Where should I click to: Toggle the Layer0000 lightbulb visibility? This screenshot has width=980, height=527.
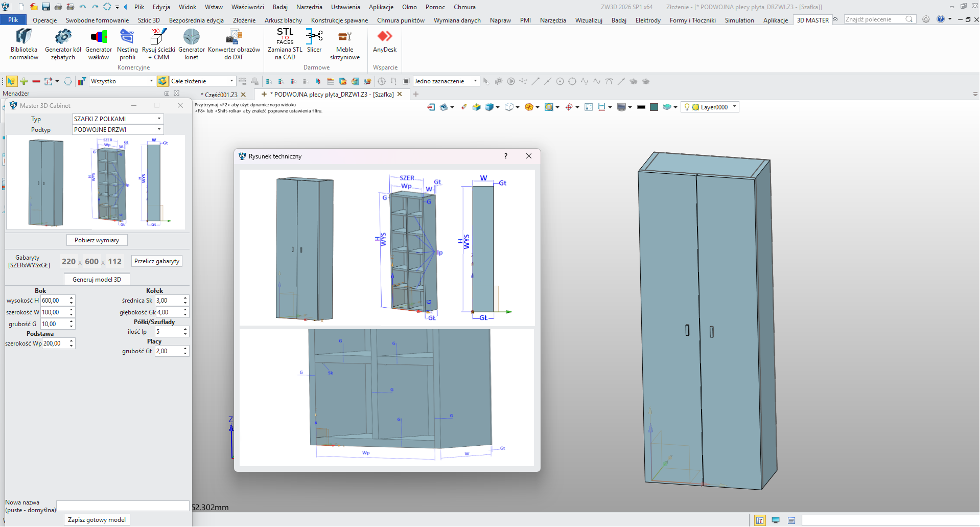[x=687, y=107]
